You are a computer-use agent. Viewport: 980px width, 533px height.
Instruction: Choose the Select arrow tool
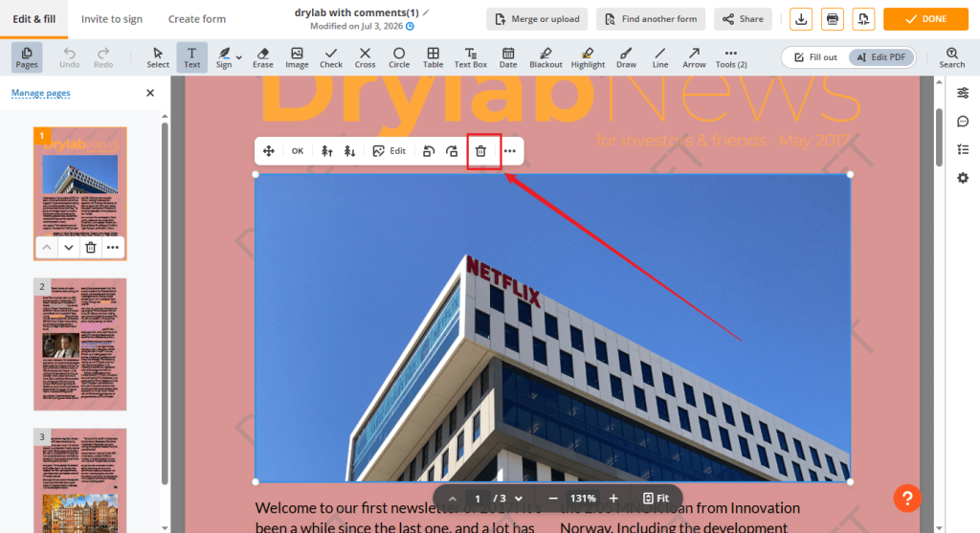[158, 56]
